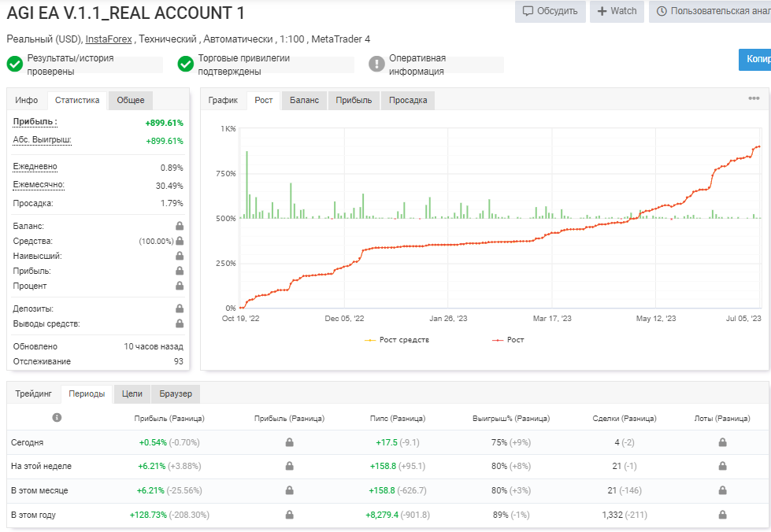This screenshot has width=771, height=532.
Task: Click the end of the red Рост line
Action: point(759,146)
